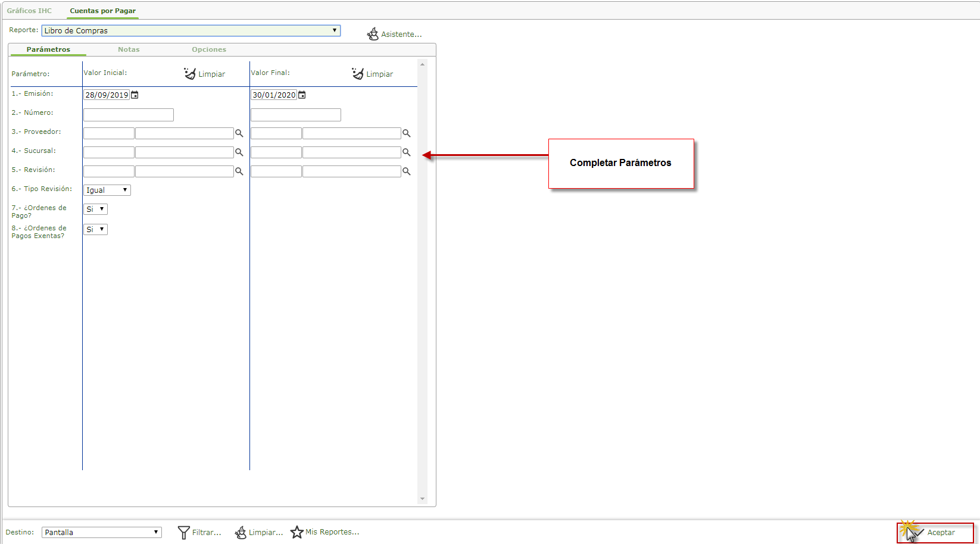
Task: Click final Revisión search magnifier
Action: (x=407, y=171)
